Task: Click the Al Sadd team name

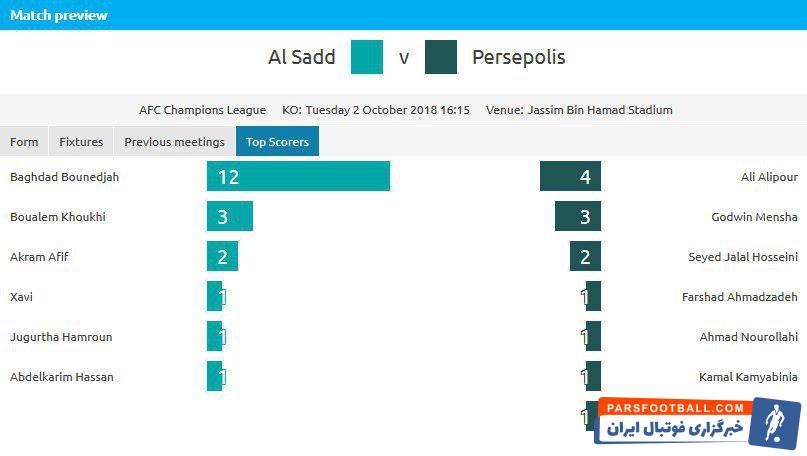Action: point(302,57)
